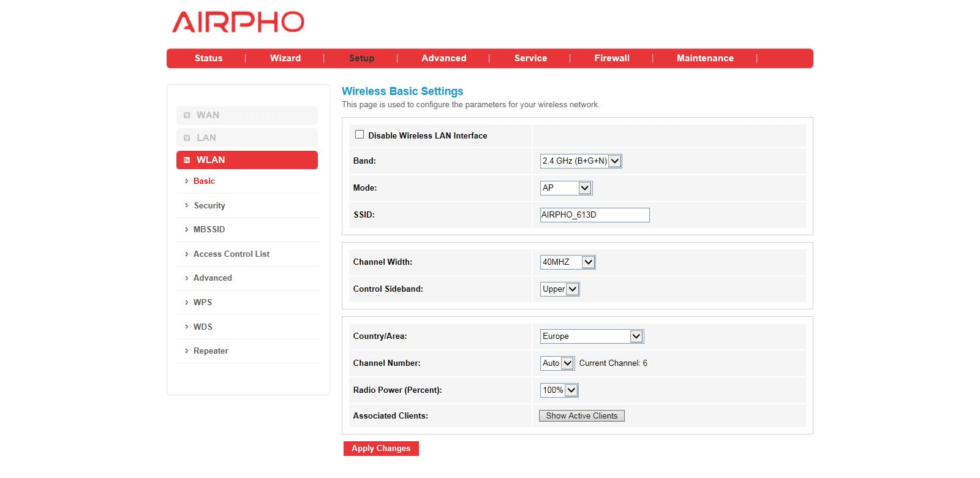Open the Channel Number dropdown

(557, 363)
